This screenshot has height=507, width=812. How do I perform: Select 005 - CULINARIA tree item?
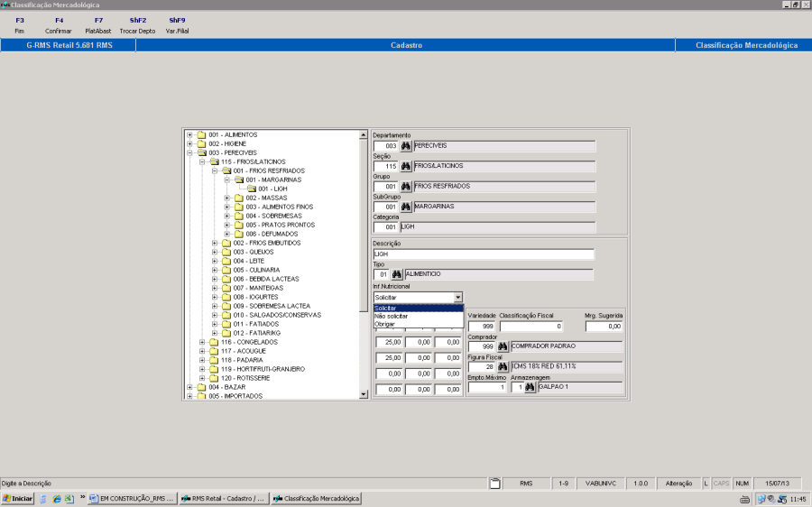[256, 271]
